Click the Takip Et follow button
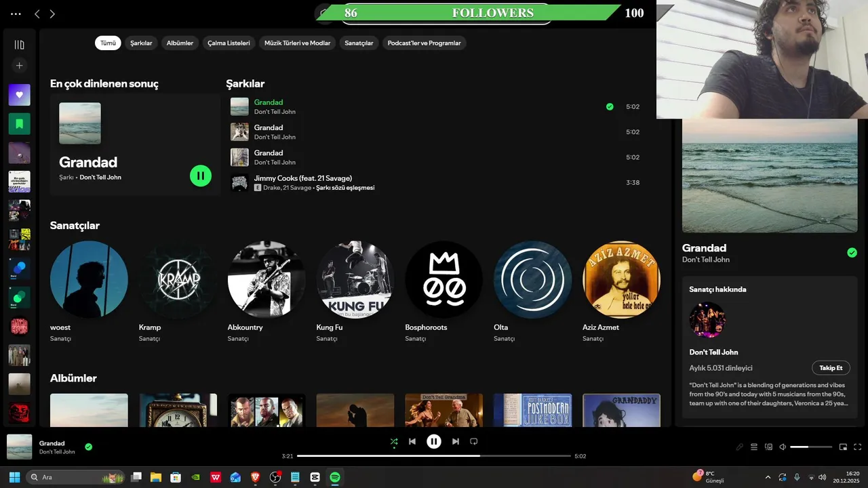This screenshot has width=868, height=488. tap(831, 368)
